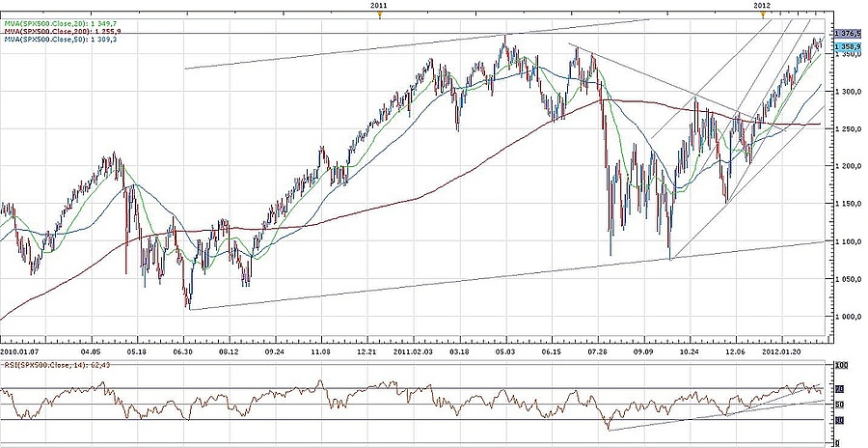Click the 1 376,5 price level tag
This screenshot has width=868, height=448.
tap(845, 35)
